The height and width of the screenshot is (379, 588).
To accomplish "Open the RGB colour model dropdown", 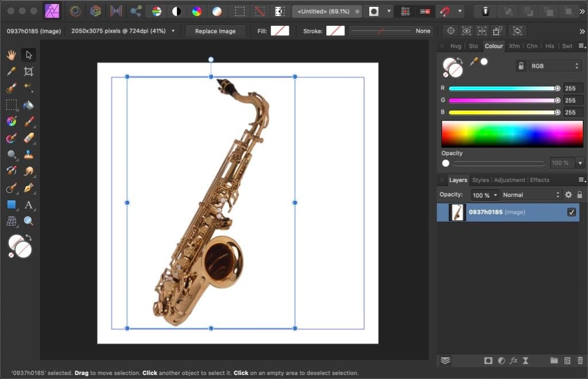I will (554, 66).
